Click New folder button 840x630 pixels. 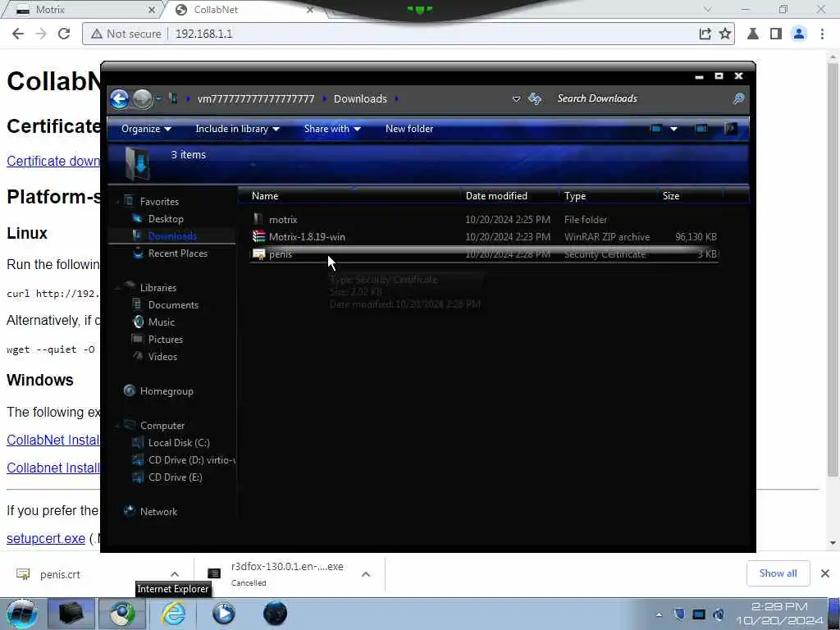tap(409, 129)
